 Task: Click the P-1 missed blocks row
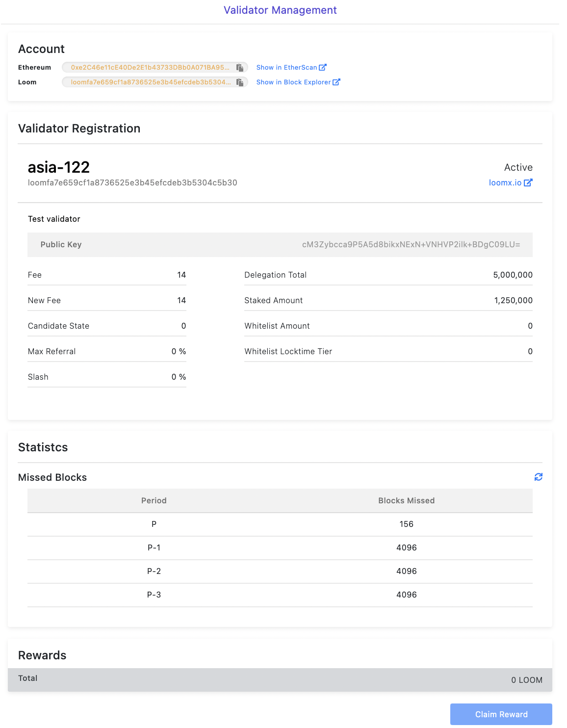point(280,548)
